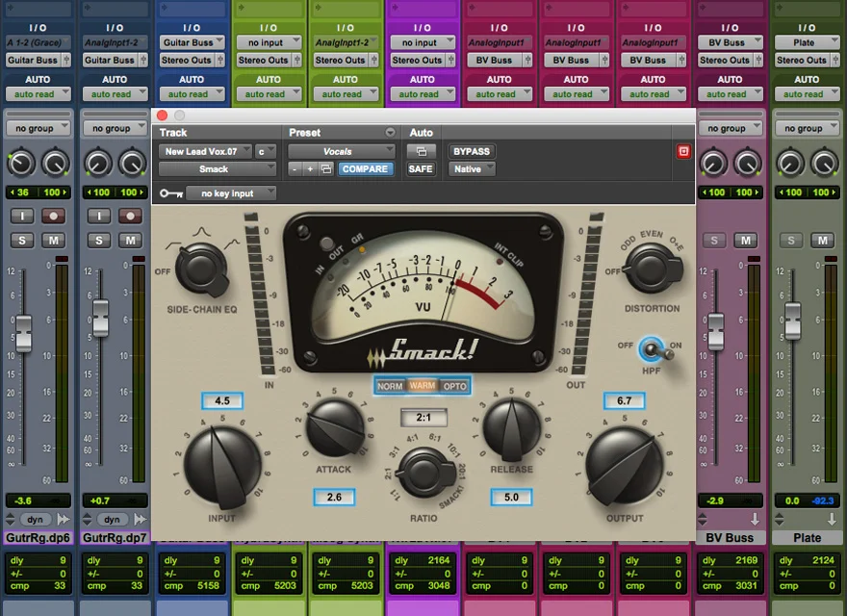847x616 pixels.
Task: Click the large Output knob
Action: [x=625, y=468]
